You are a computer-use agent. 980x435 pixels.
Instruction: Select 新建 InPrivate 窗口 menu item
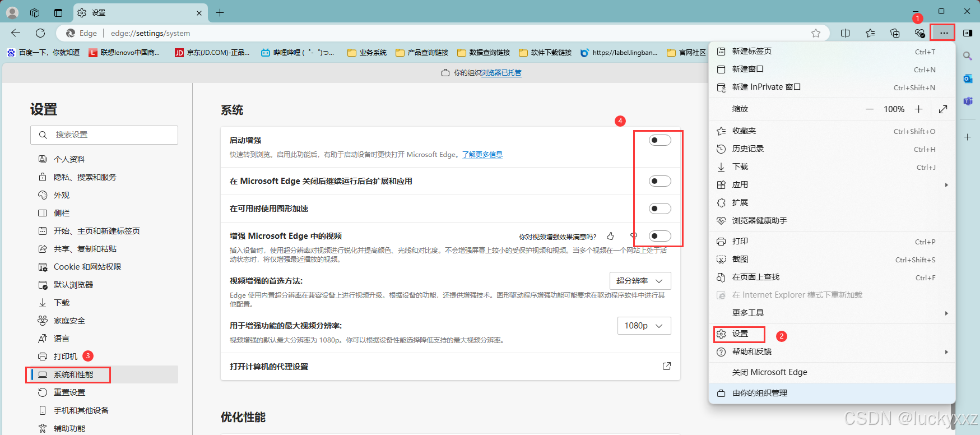(832, 87)
